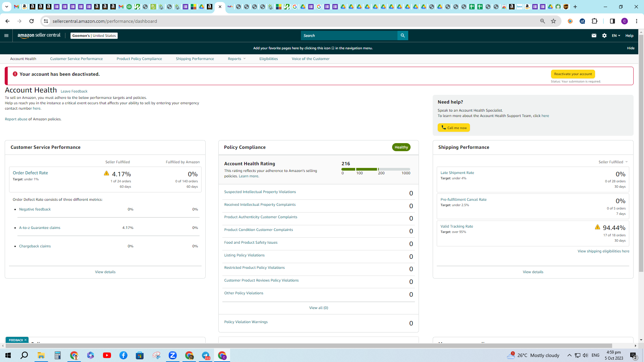The image size is (644, 362).
Task: Click the Amazon Seller Central logo
Action: [x=39, y=36]
